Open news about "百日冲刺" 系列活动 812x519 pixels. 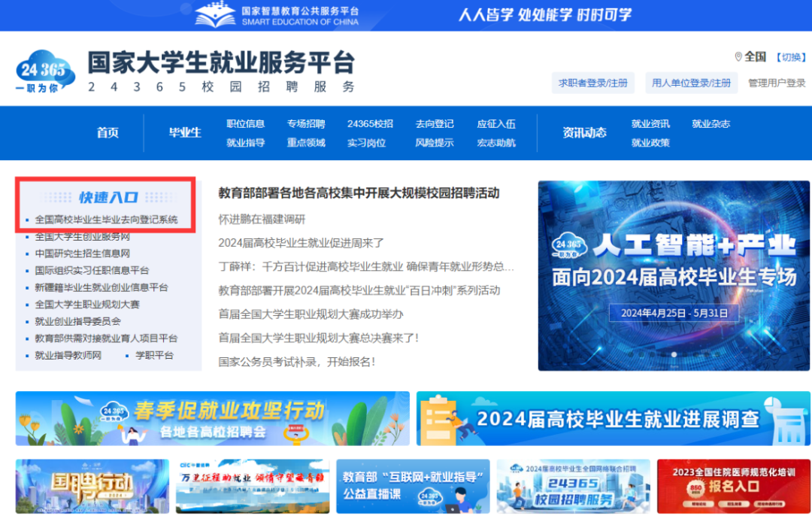[359, 290]
